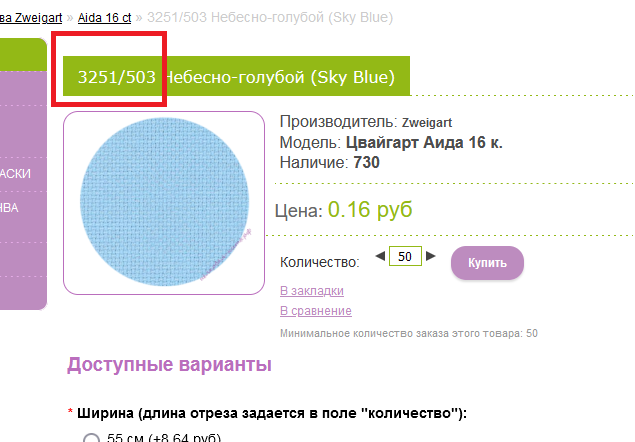
Task: Click the quantity input field showing 50
Action: tap(405, 257)
